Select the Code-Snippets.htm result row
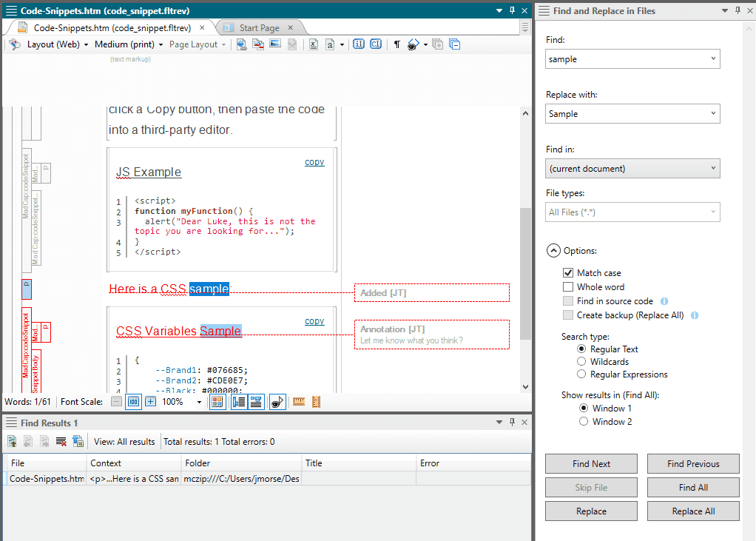 click(x=267, y=478)
